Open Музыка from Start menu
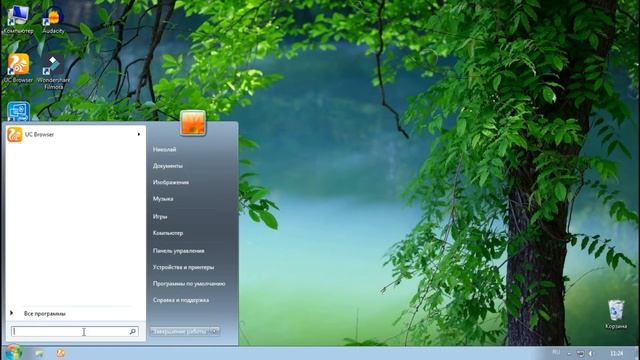The width and height of the screenshot is (640, 360). [163, 199]
